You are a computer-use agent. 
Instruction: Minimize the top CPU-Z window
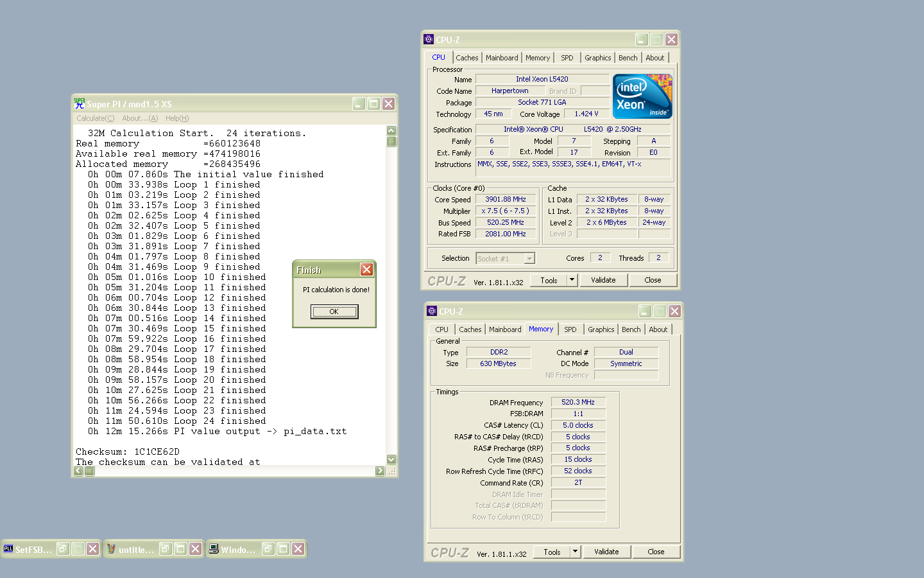642,39
